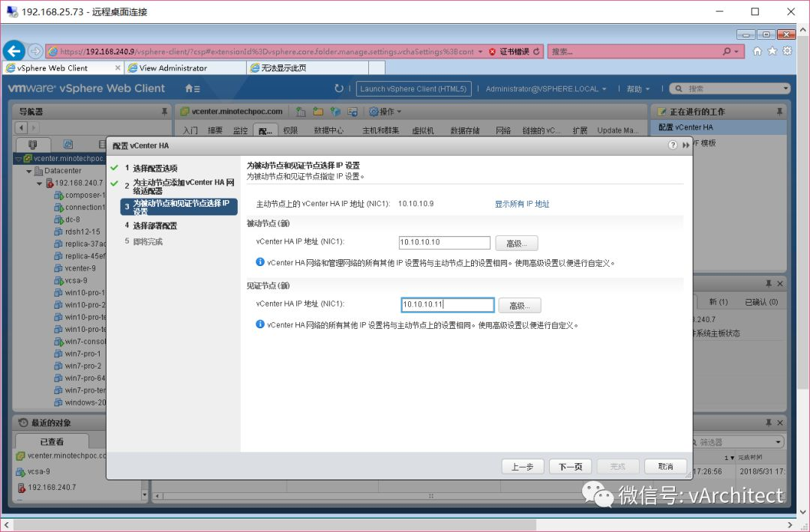Close the vSphere Web Client browser tab
The image size is (810, 532).
[x=118, y=67]
